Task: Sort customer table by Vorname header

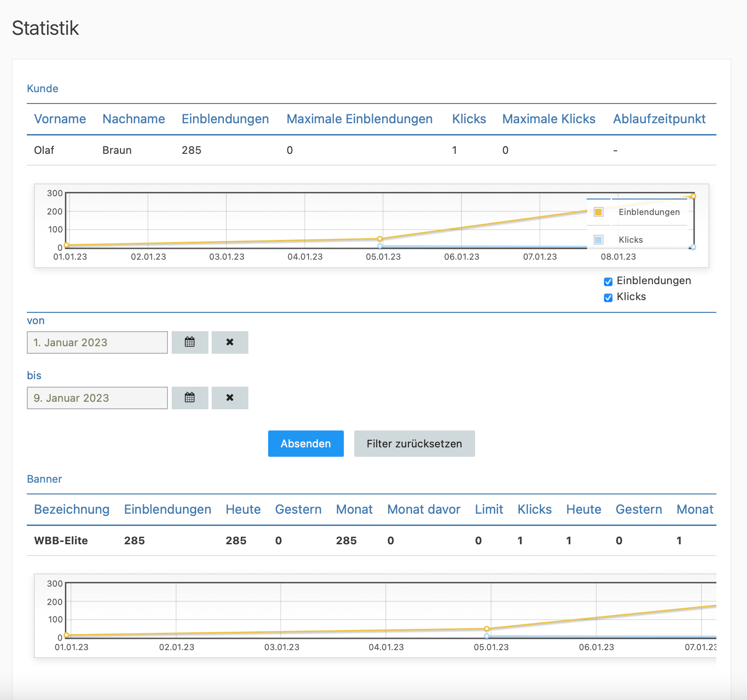Action: [x=60, y=119]
